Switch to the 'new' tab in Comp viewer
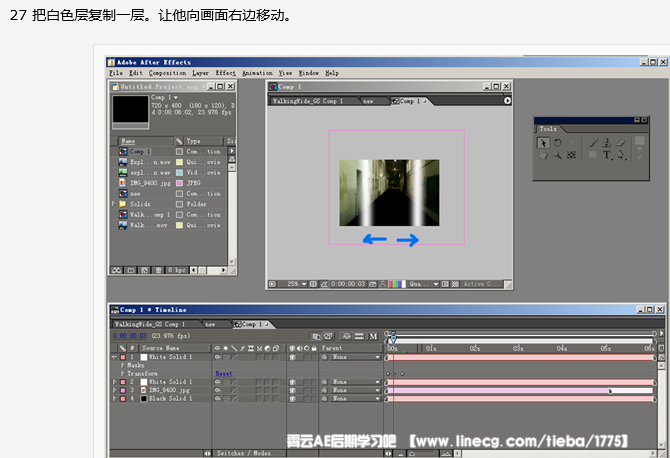Viewport: 670px width, 458px height. [368, 101]
